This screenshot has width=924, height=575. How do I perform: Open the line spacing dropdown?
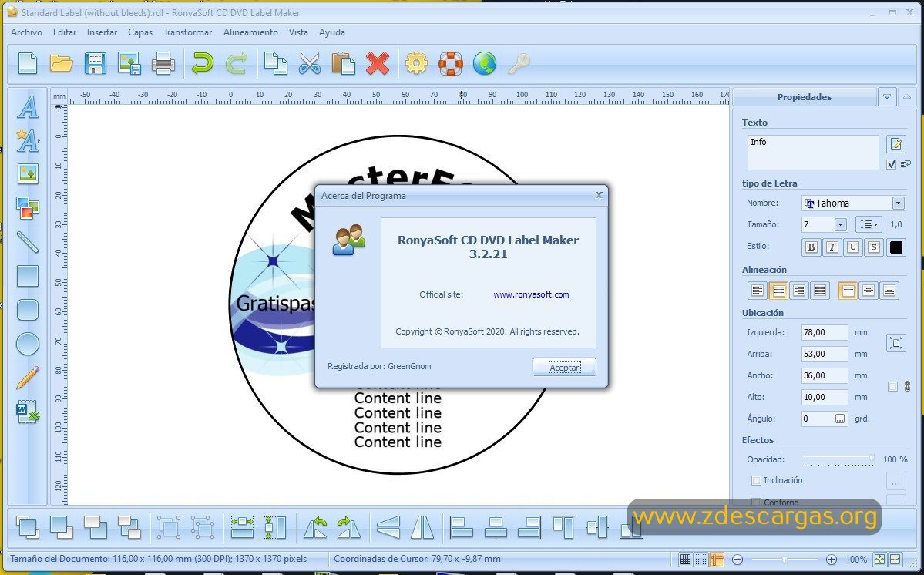(869, 224)
